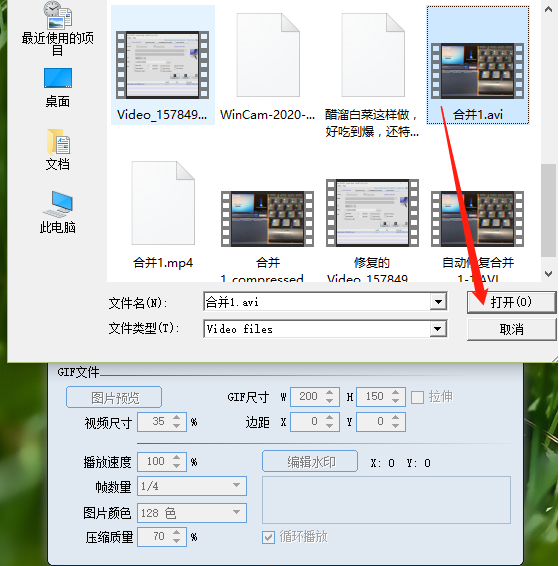
Task: Click the 取消 cancel button
Action: (511, 329)
